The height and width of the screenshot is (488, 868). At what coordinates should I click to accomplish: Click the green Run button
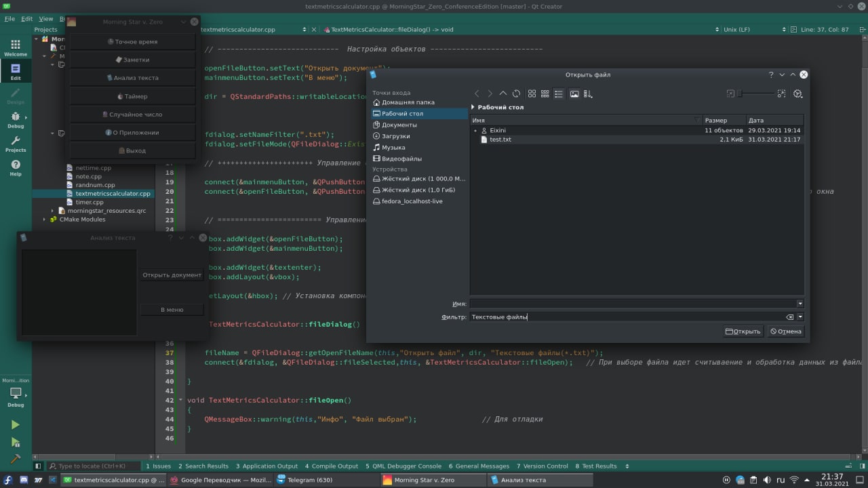tap(15, 425)
